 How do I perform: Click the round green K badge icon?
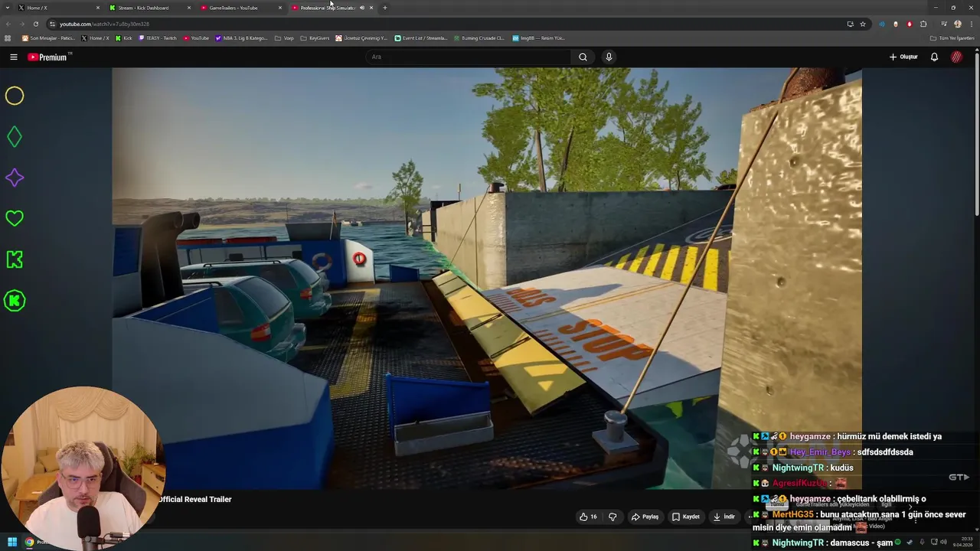15,301
